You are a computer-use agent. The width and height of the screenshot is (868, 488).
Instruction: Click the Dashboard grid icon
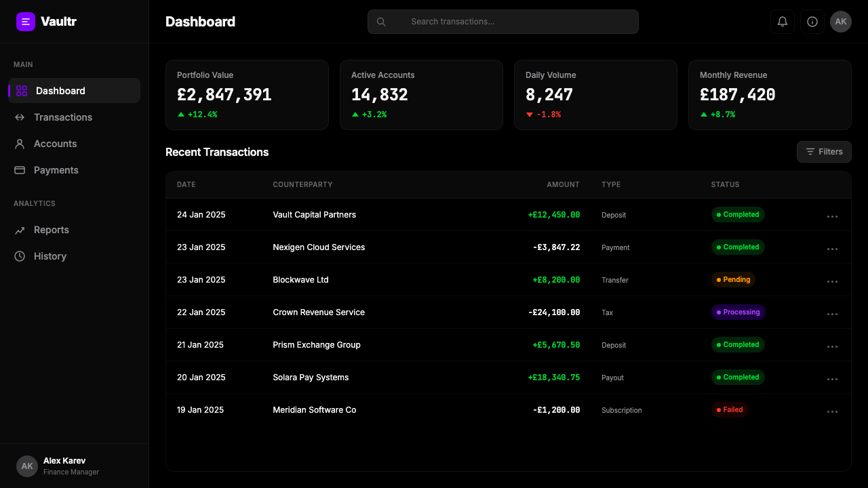tap(22, 91)
